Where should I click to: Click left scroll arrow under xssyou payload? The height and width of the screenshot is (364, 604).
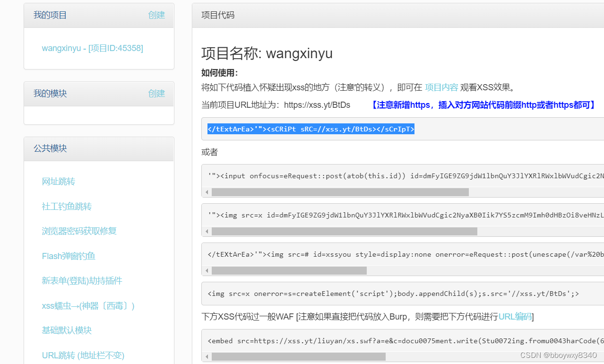pos(207,271)
